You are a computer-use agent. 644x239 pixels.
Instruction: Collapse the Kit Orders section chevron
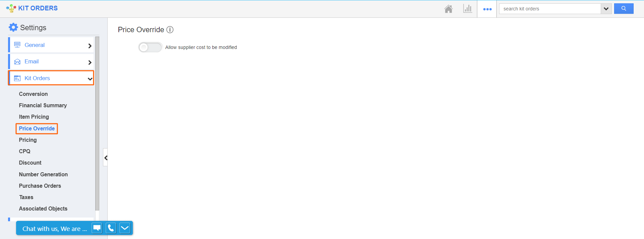click(x=90, y=79)
